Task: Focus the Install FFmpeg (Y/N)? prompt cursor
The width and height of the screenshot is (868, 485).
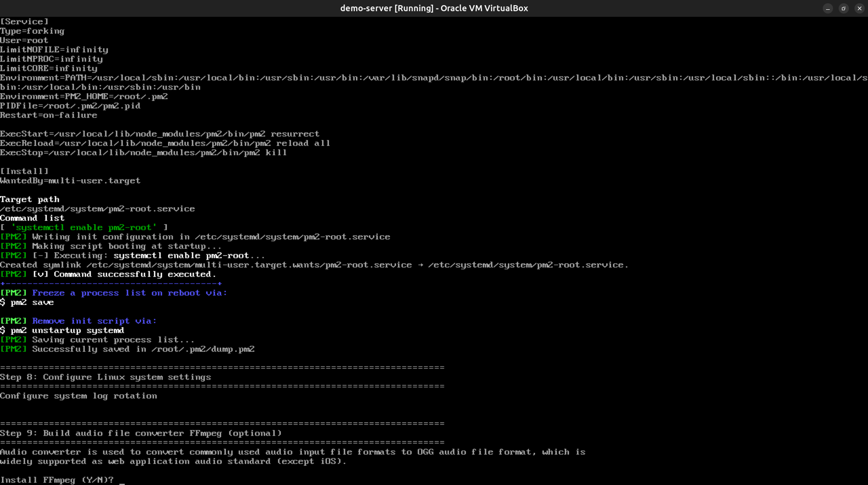Action: click(122, 480)
